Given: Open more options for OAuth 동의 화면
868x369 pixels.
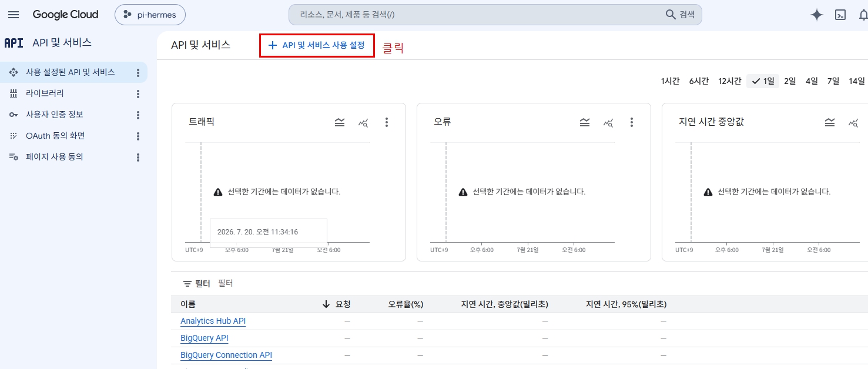Looking at the screenshot, I should tap(138, 136).
